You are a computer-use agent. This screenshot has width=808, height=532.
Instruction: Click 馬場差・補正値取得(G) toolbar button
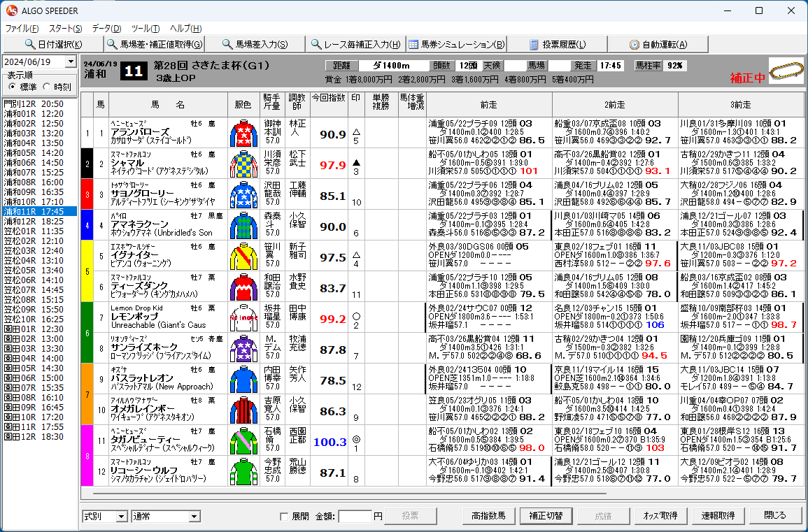(x=154, y=44)
